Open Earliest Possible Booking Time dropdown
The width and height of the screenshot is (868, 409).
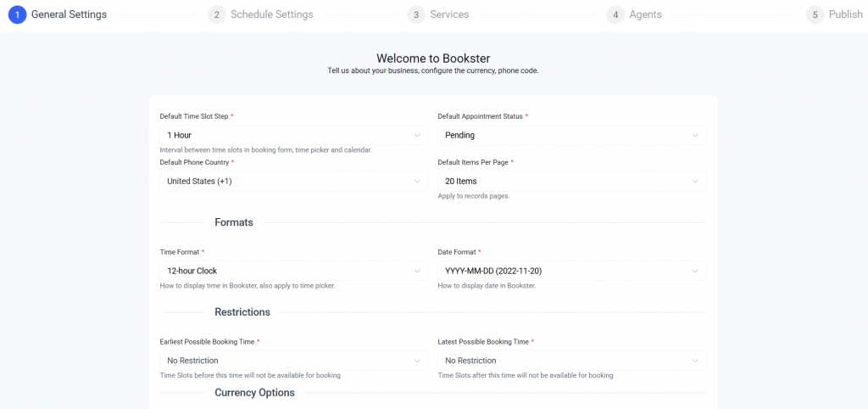click(294, 361)
